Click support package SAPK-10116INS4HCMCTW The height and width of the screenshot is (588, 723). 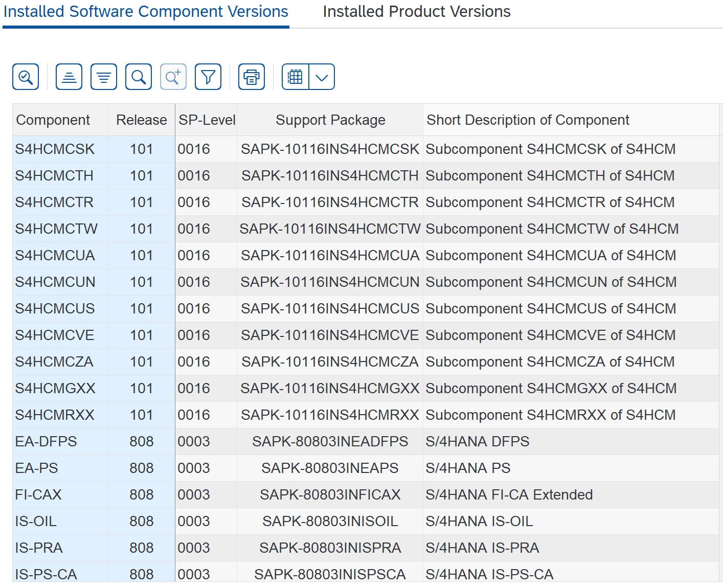330,229
